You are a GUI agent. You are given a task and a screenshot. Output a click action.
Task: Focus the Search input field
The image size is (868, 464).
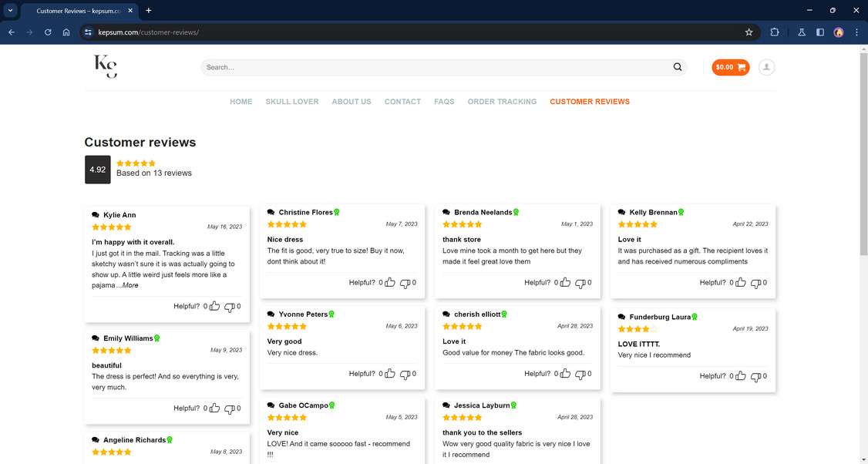click(x=436, y=67)
